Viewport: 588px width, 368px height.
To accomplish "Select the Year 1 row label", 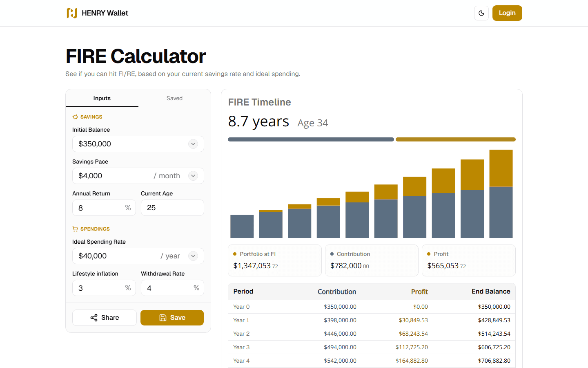I will pos(241,320).
